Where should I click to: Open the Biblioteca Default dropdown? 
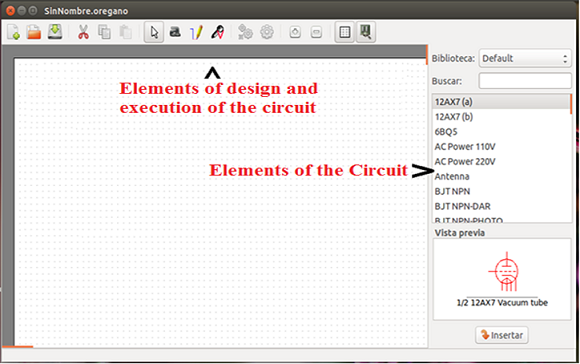[525, 58]
